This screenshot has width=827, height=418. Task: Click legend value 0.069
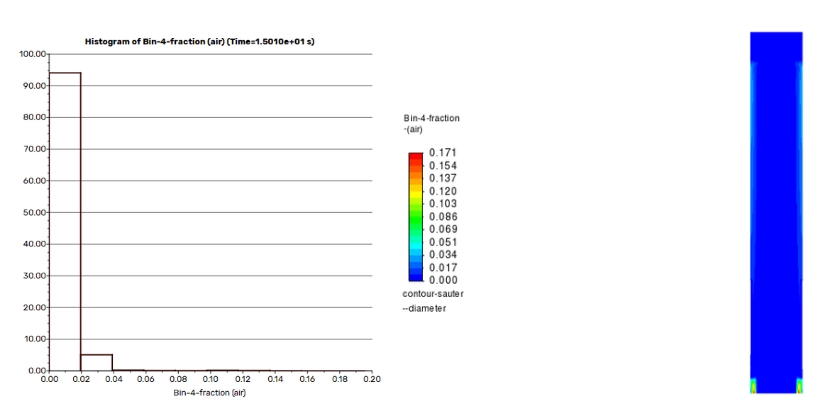point(443,229)
